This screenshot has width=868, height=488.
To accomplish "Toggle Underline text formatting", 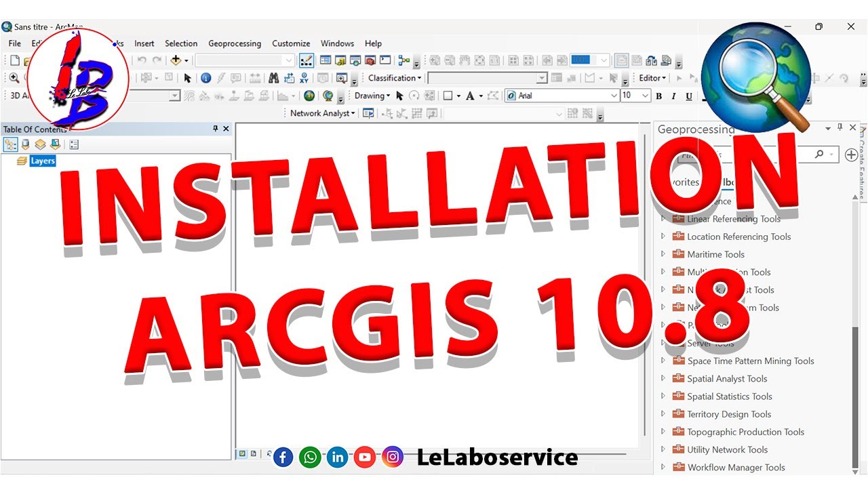I will [x=689, y=96].
